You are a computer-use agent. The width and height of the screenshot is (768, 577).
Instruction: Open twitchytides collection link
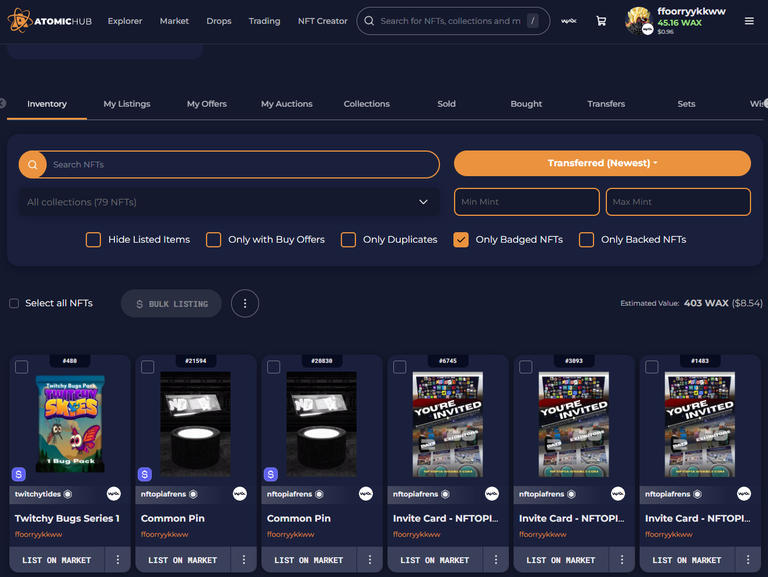pyautogui.click(x=38, y=494)
